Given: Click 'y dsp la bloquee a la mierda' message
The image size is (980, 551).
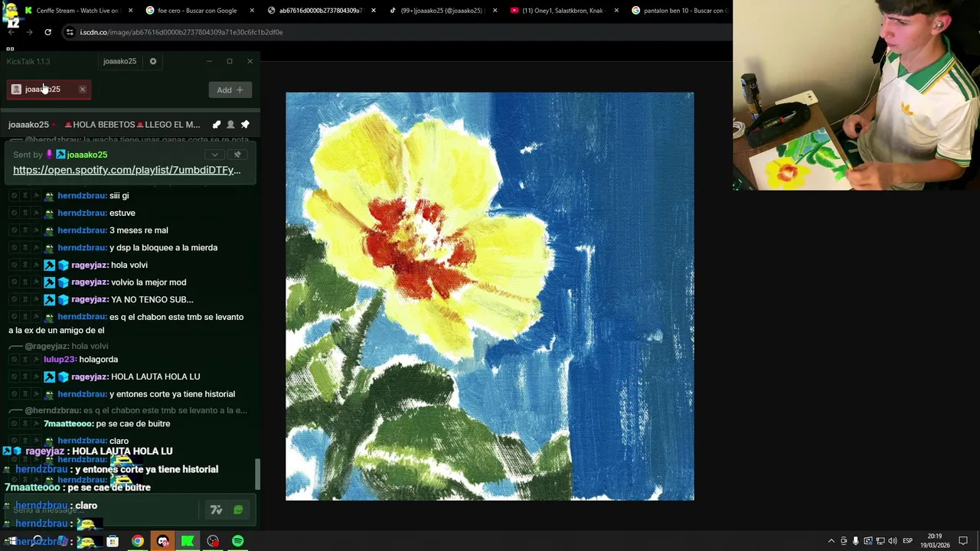Looking at the screenshot, I should [163, 248].
